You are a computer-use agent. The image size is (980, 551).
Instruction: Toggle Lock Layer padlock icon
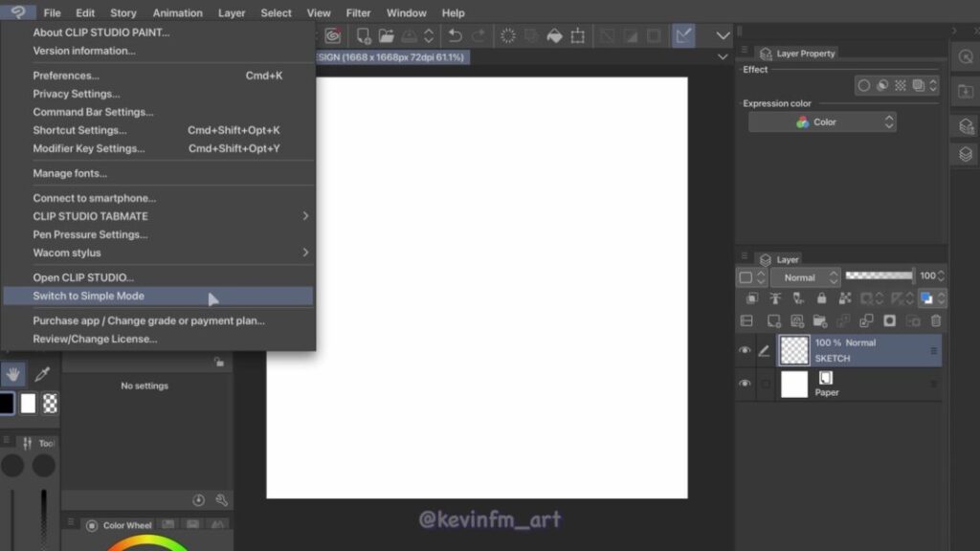point(821,298)
